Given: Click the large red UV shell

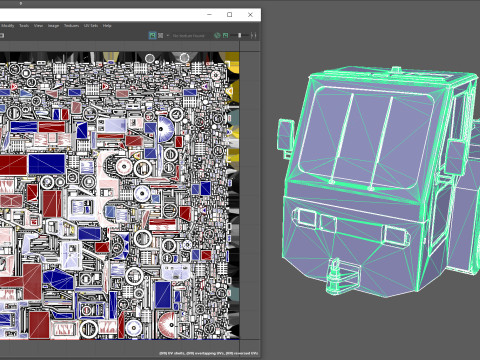Looking at the screenshot, I should [x=13, y=165].
